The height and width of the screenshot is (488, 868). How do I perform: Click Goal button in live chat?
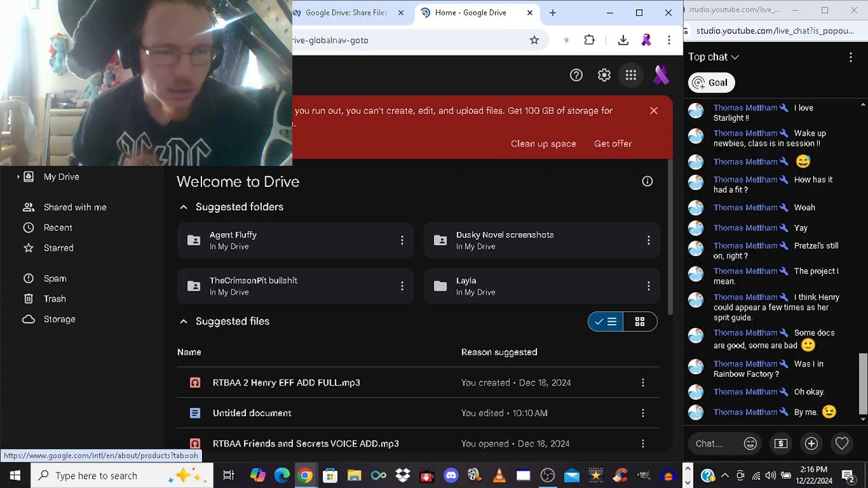click(x=711, y=83)
